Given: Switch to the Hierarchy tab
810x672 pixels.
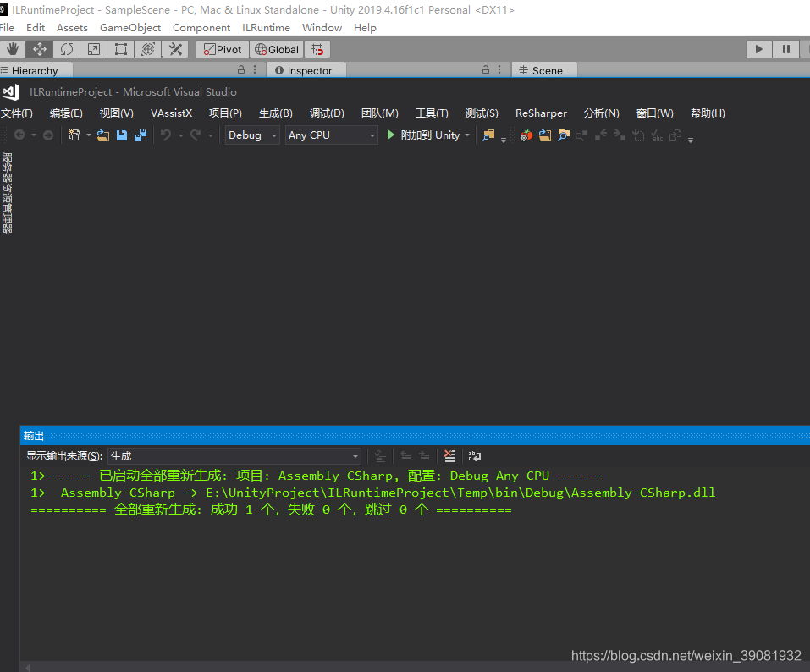Looking at the screenshot, I should [36, 70].
